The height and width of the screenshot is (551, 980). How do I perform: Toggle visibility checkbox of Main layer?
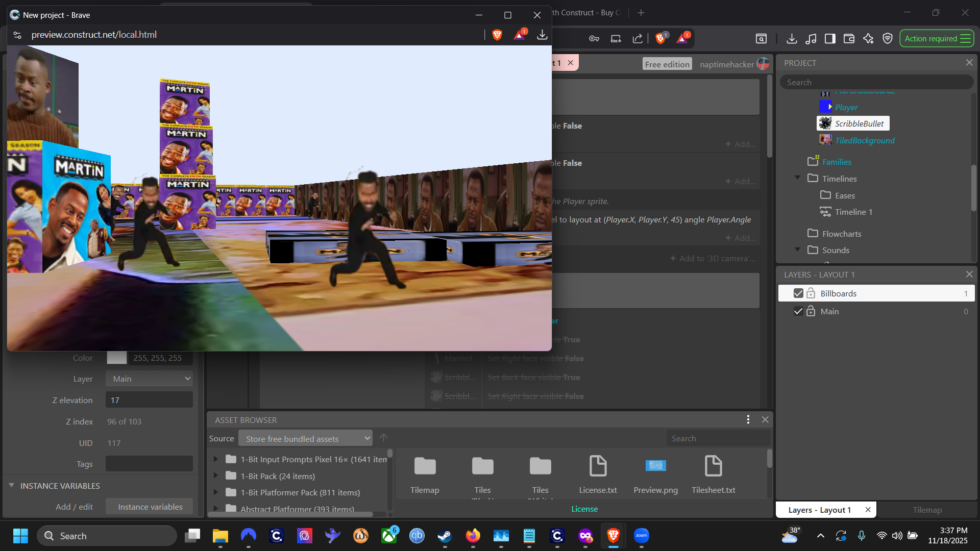(x=798, y=311)
